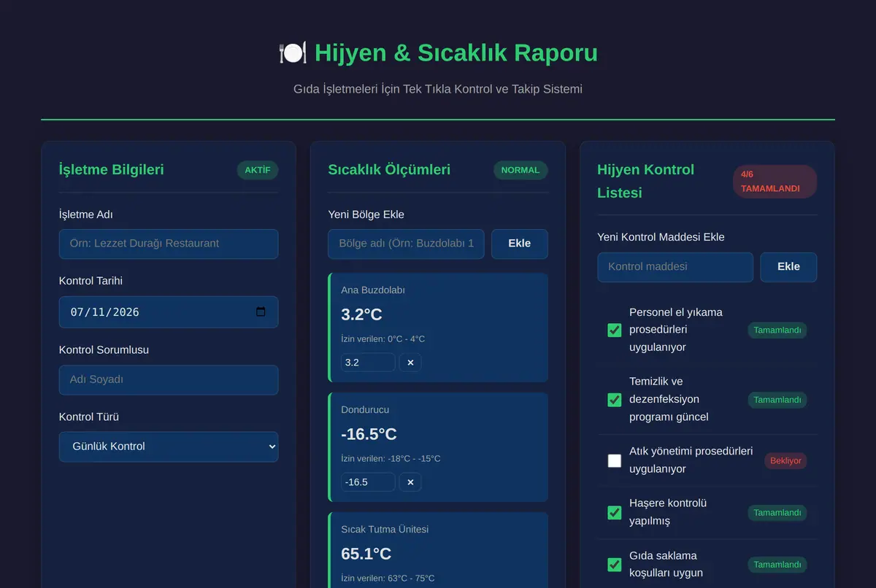The height and width of the screenshot is (588, 876).
Task: Edit Ana Buzdolabı temperature value field 3.2
Action: point(368,363)
